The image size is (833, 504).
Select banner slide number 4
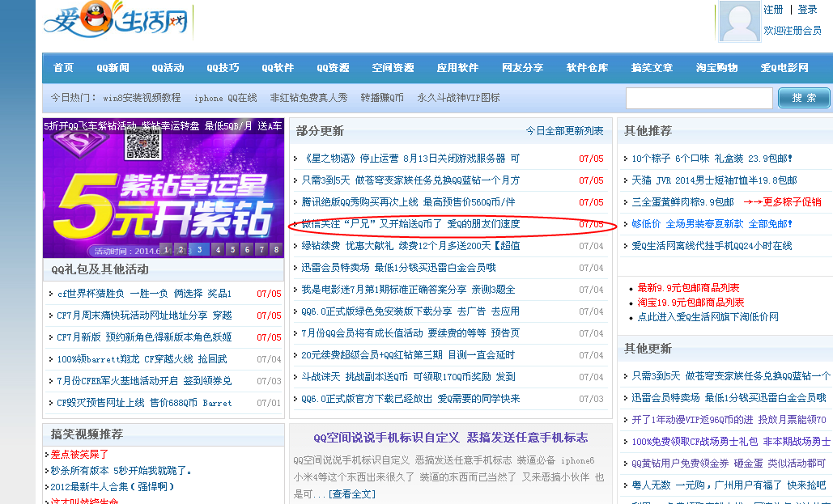coord(218,249)
